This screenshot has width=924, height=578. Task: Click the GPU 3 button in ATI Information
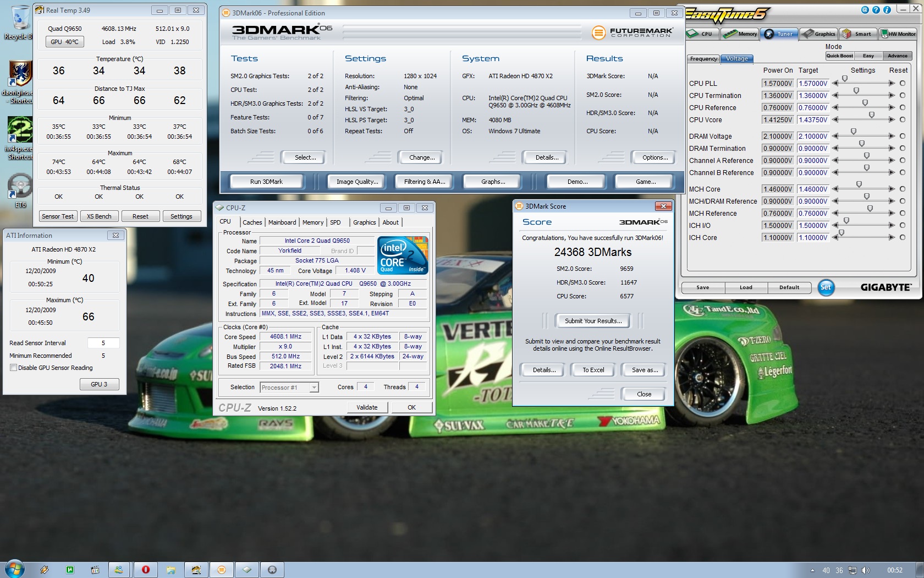(99, 384)
